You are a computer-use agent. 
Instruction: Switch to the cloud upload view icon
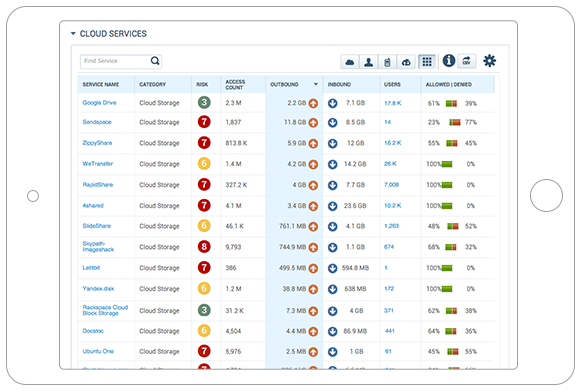click(406, 62)
